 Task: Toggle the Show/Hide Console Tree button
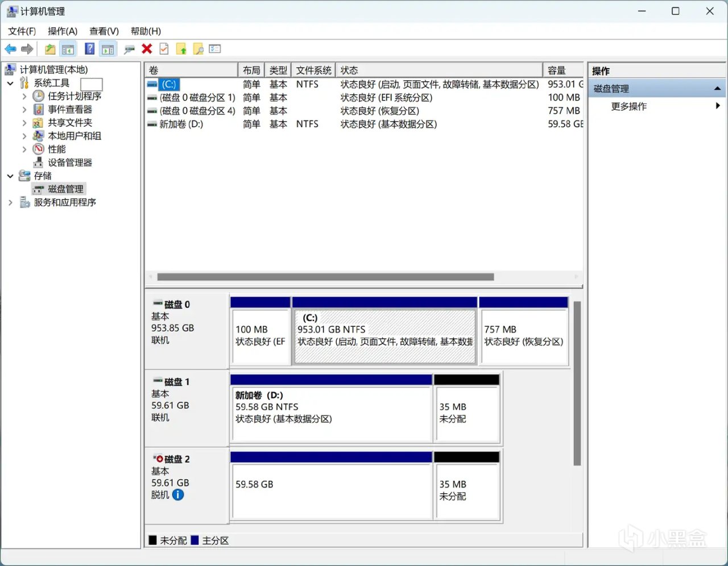pyautogui.click(x=68, y=49)
